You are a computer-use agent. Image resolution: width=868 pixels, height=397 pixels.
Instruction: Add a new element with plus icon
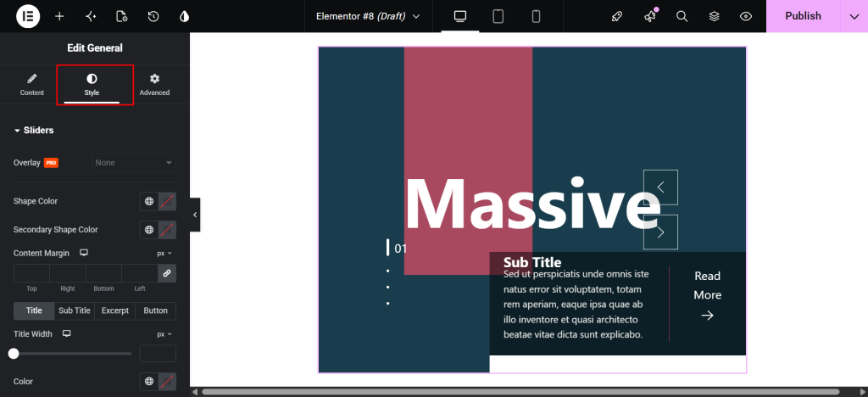(x=59, y=17)
